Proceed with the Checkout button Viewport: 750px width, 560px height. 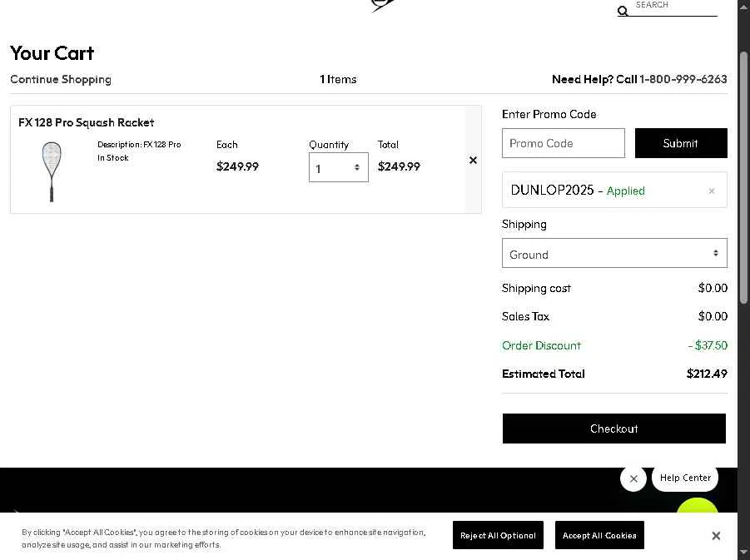tap(614, 429)
